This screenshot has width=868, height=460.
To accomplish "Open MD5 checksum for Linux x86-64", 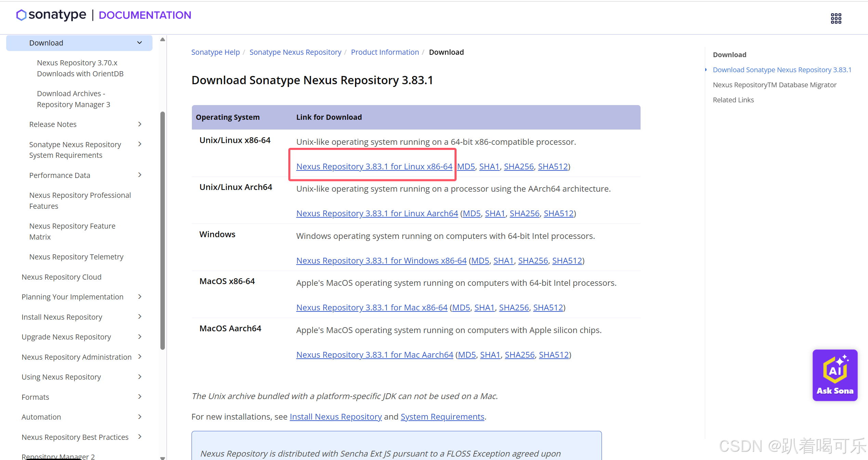I will point(466,166).
